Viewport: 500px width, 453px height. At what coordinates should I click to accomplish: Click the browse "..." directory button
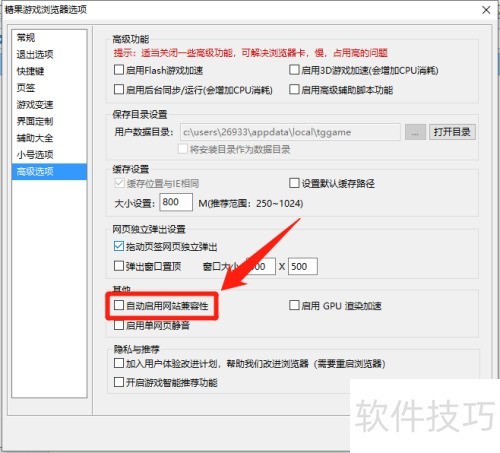[415, 132]
